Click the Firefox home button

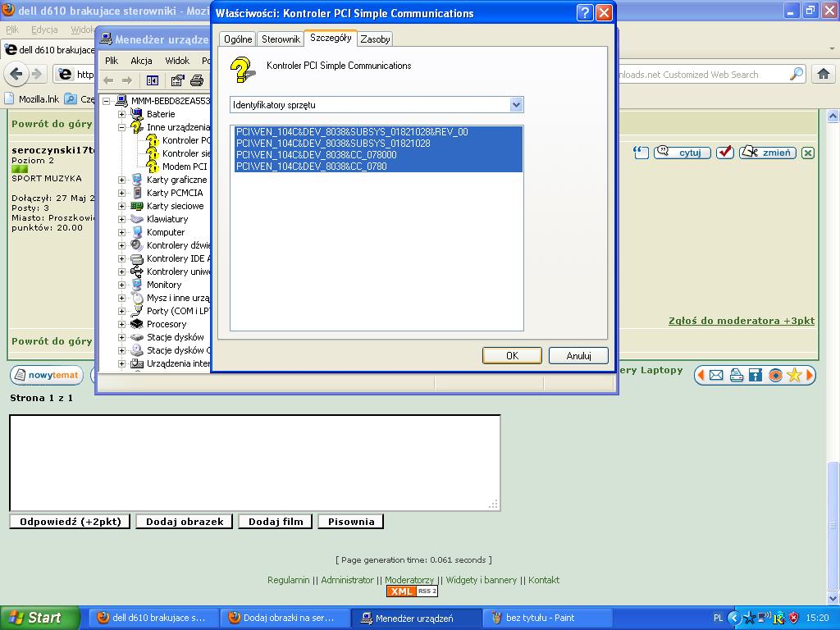[824, 74]
